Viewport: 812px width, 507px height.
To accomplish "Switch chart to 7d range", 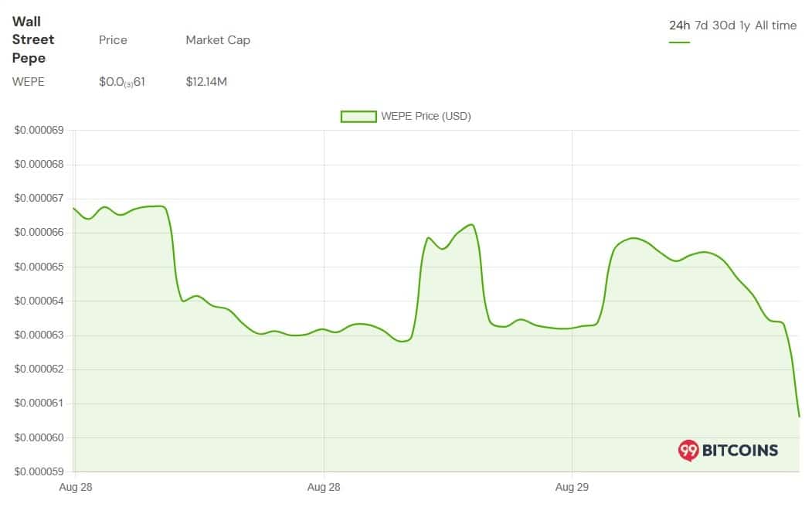I will 702,26.
